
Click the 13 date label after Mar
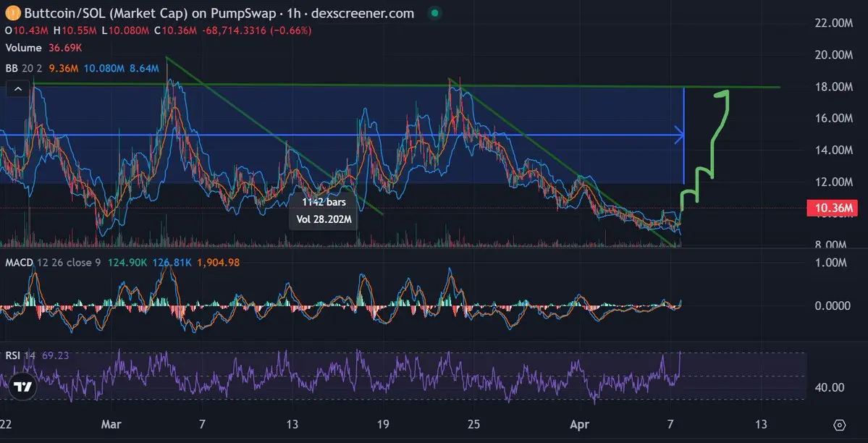pos(292,424)
